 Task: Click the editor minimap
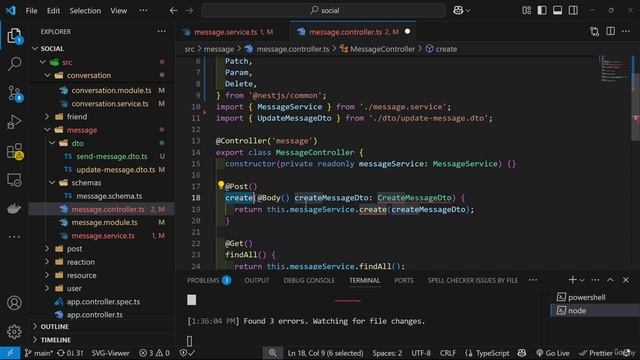[614, 69]
